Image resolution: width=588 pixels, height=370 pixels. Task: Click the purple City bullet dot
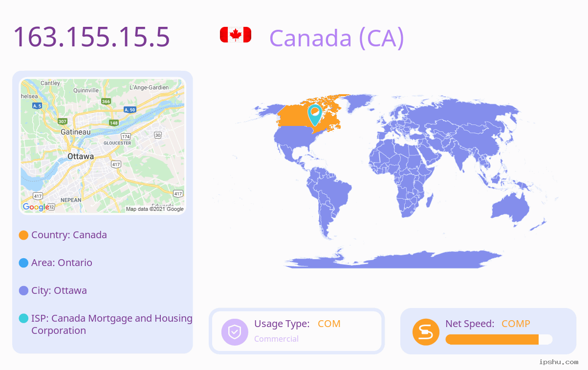(x=23, y=291)
